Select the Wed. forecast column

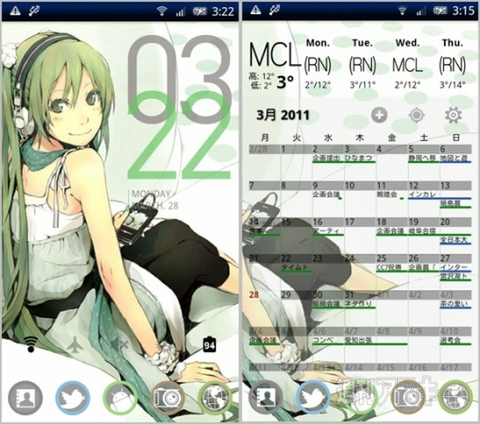[407, 64]
